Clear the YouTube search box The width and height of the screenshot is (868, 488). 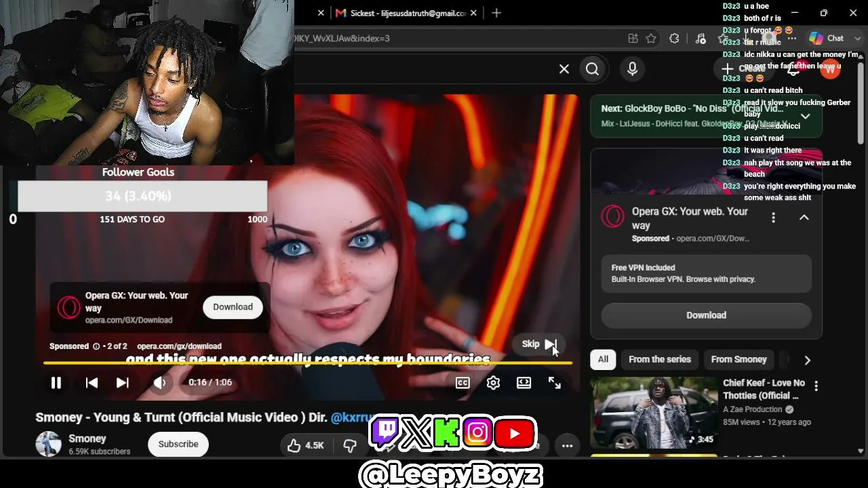pos(564,69)
